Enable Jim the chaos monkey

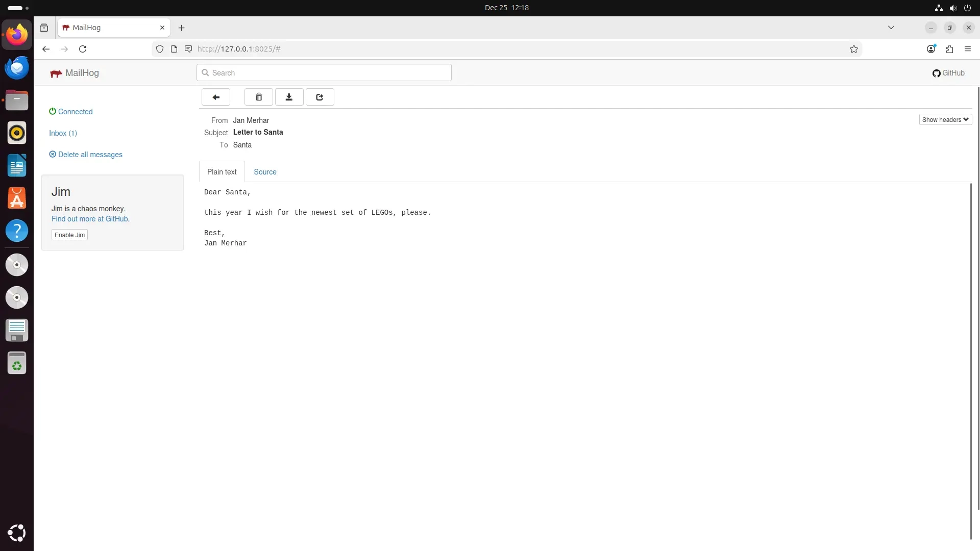point(69,235)
